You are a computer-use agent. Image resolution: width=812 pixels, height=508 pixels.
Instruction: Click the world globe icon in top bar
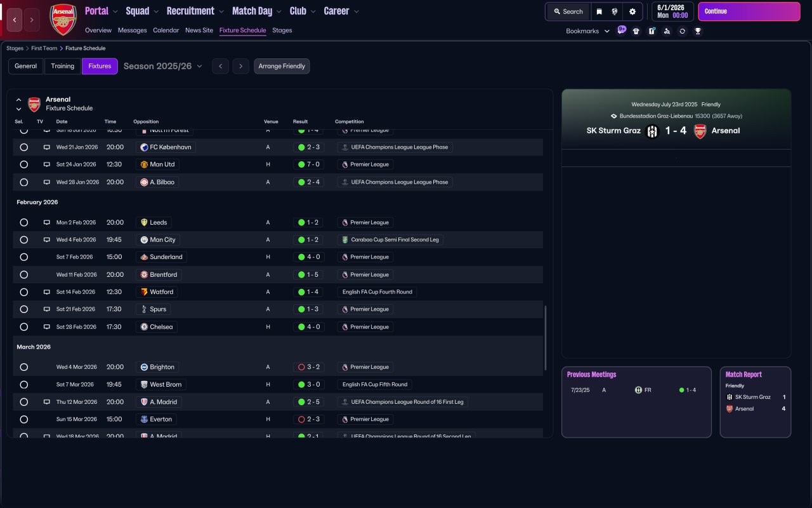(x=615, y=11)
